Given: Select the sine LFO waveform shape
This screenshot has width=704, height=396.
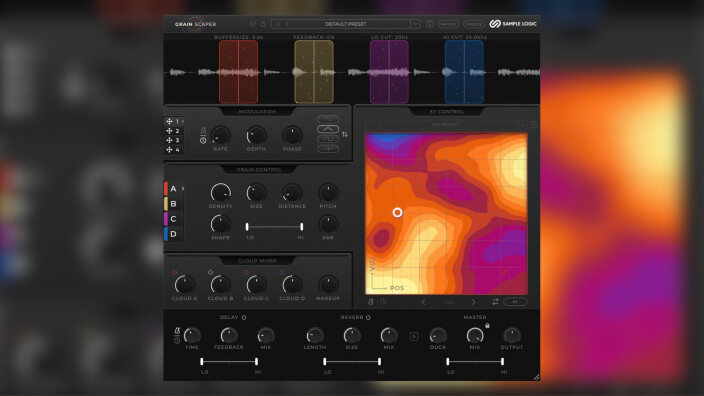Looking at the screenshot, I should [x=328, y=119].
